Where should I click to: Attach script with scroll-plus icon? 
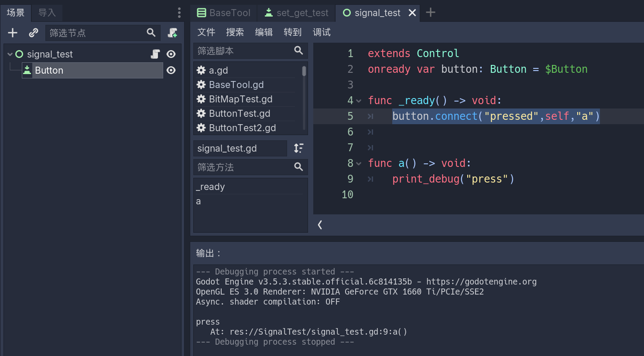pyautogui.click(x=173, y=33)
